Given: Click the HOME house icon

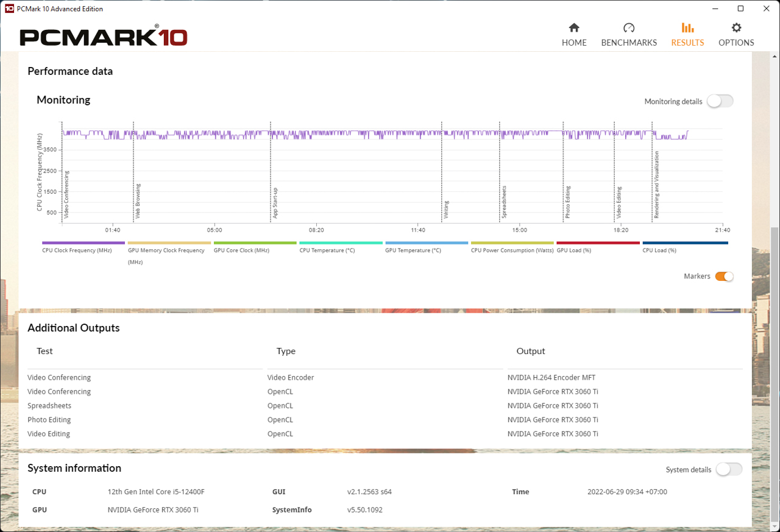Looking at the screenshot, I should click(574, 28).
